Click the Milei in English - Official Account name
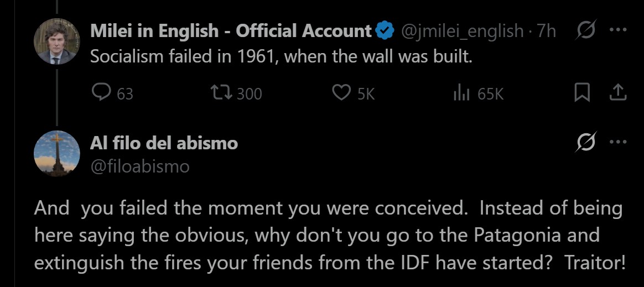Image resolution: width=644 pixels, height=287 pixels. pos(230,31)
